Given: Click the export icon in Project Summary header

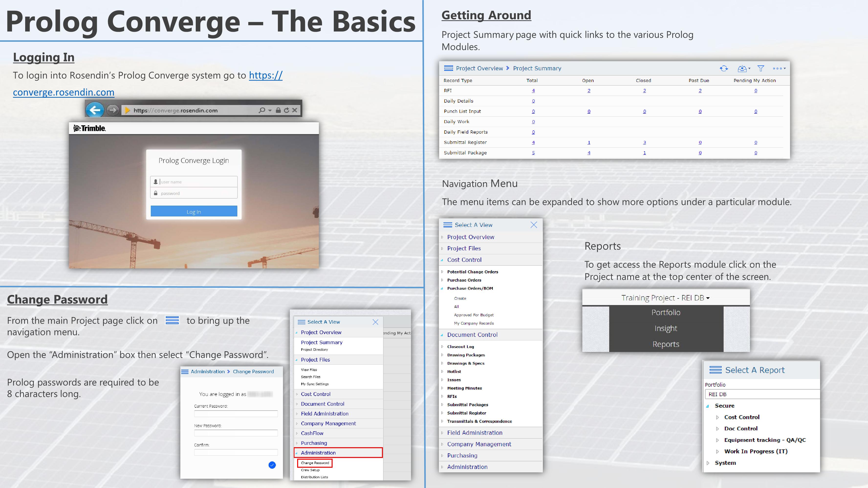Looking at the screenshot, I should [742, 69].
